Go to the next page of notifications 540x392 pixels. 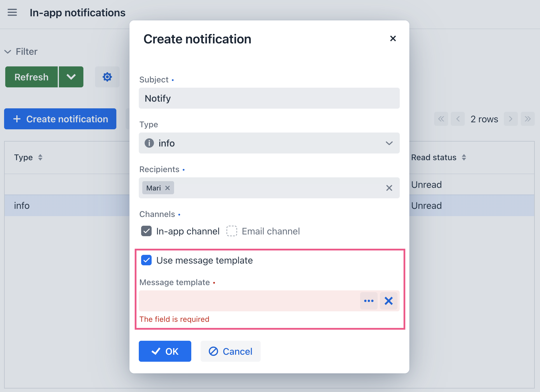tap(511, 119)
